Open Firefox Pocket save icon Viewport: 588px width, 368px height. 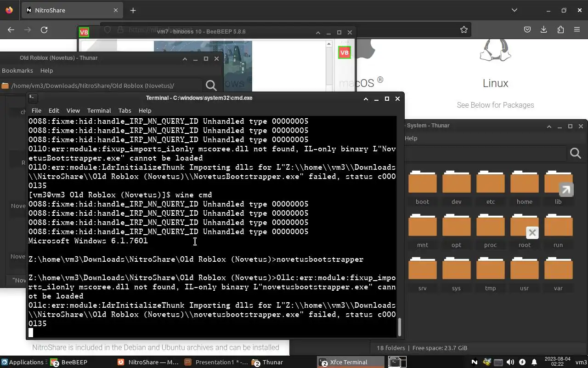click(x=527, y=30)
